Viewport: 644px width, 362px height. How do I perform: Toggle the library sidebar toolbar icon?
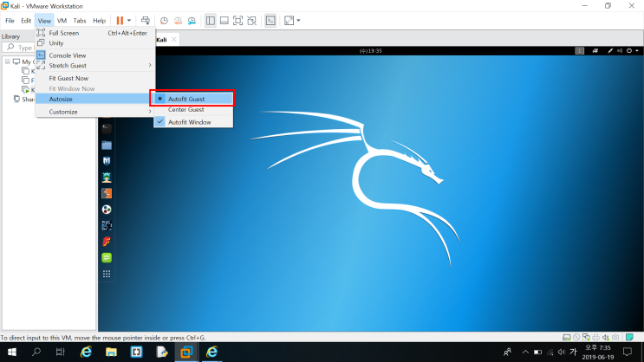click(x=211, y=21)
